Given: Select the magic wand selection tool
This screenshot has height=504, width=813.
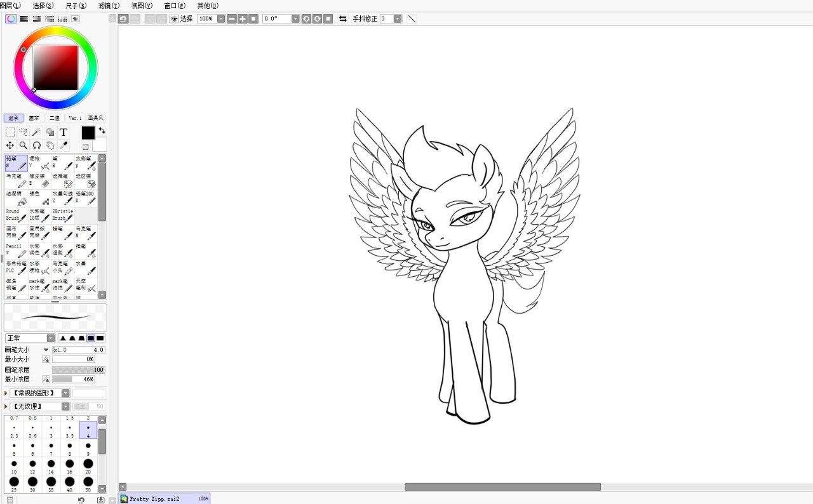Looking at the screenshot, I should pos(36,132).
